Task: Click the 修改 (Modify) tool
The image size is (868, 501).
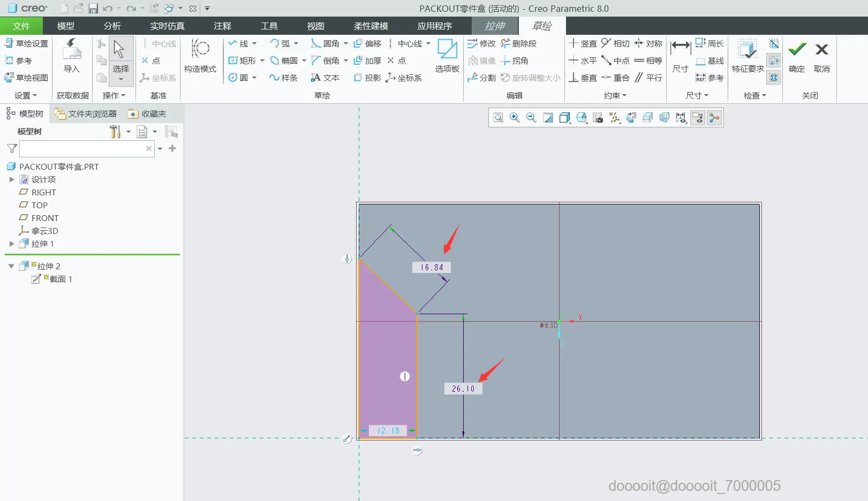Action: (481, 43)
